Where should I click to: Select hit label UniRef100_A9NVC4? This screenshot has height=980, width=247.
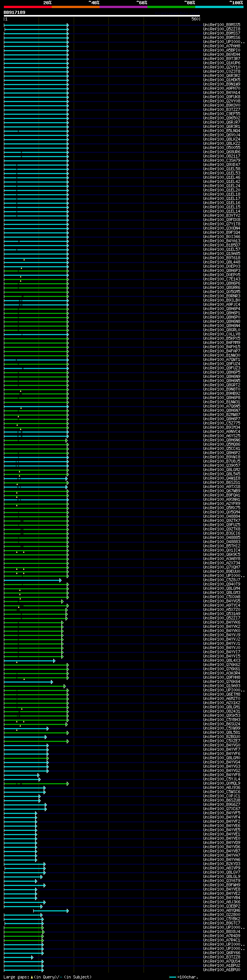click(222, 432)
